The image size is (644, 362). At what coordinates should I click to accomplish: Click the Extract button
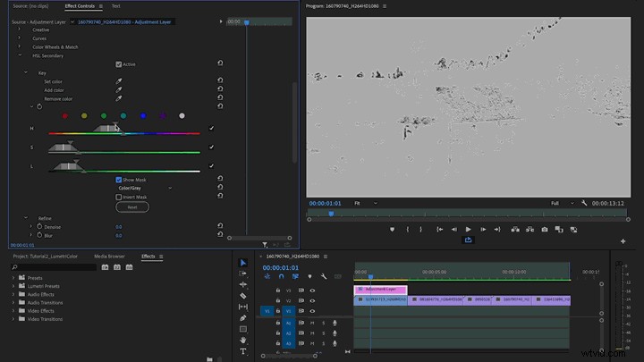click(x=530, y=230)
